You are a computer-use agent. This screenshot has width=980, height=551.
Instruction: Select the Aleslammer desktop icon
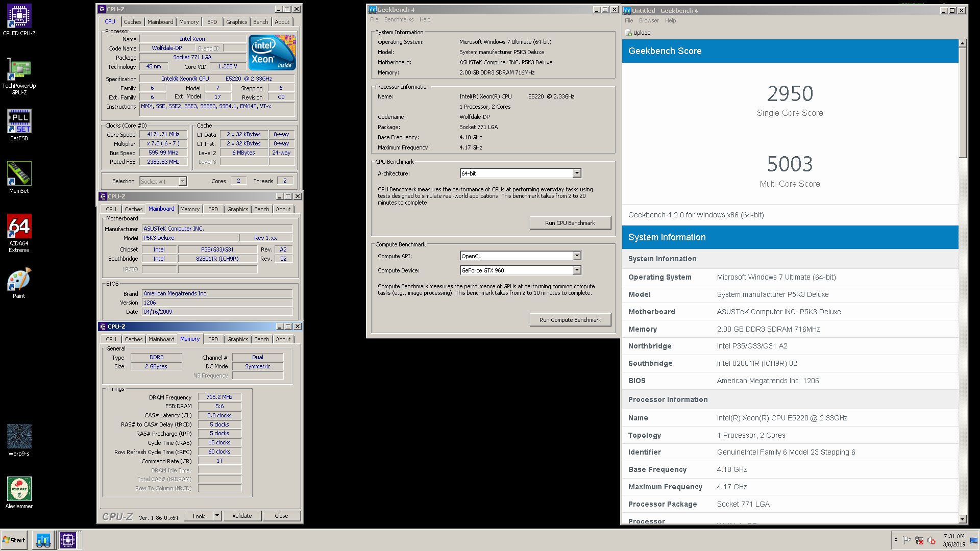coord(19,492)
